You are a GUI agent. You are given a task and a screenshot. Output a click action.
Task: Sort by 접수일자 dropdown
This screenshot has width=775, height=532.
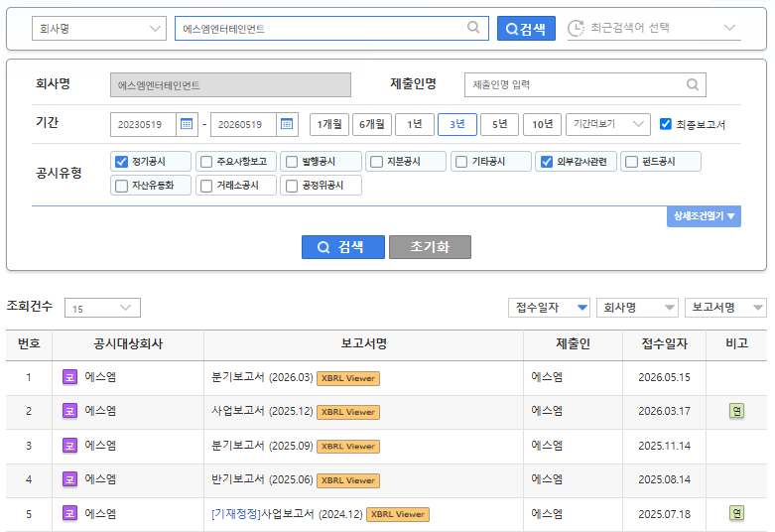550,308
